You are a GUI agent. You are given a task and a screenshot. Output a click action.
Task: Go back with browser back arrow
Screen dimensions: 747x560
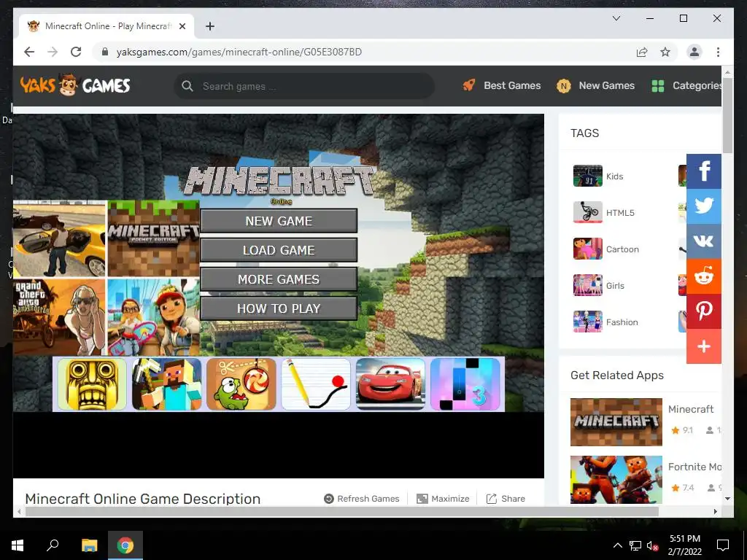pos(29,52)
